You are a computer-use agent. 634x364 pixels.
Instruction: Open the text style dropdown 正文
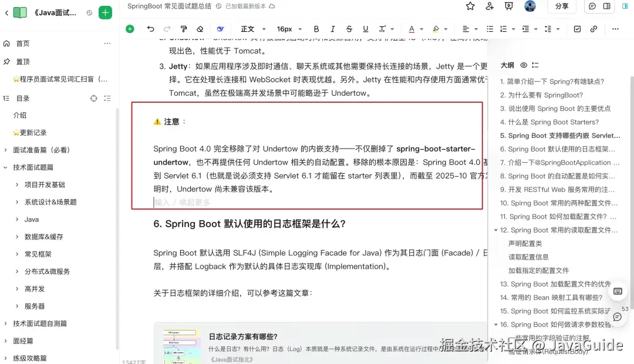pyautogui.click(x=253, y=29)
